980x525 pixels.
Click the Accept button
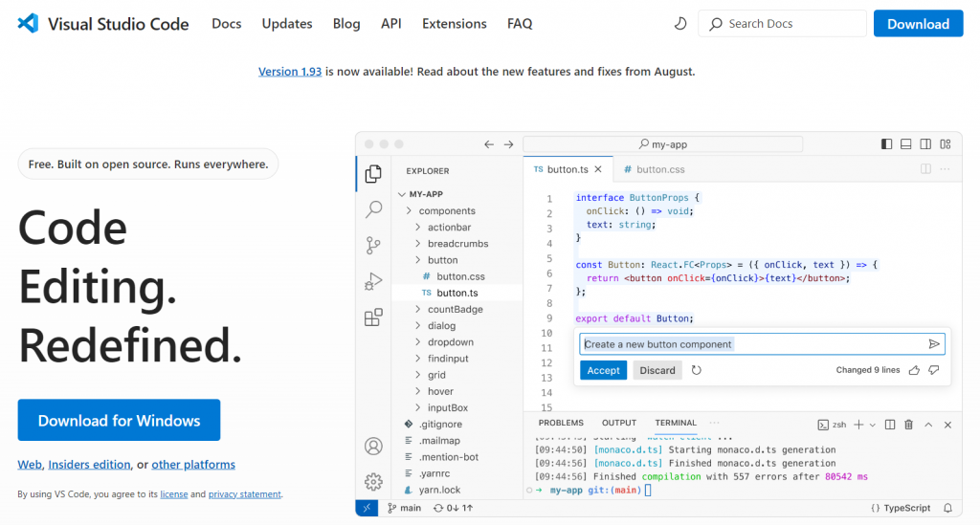point(603,370)
